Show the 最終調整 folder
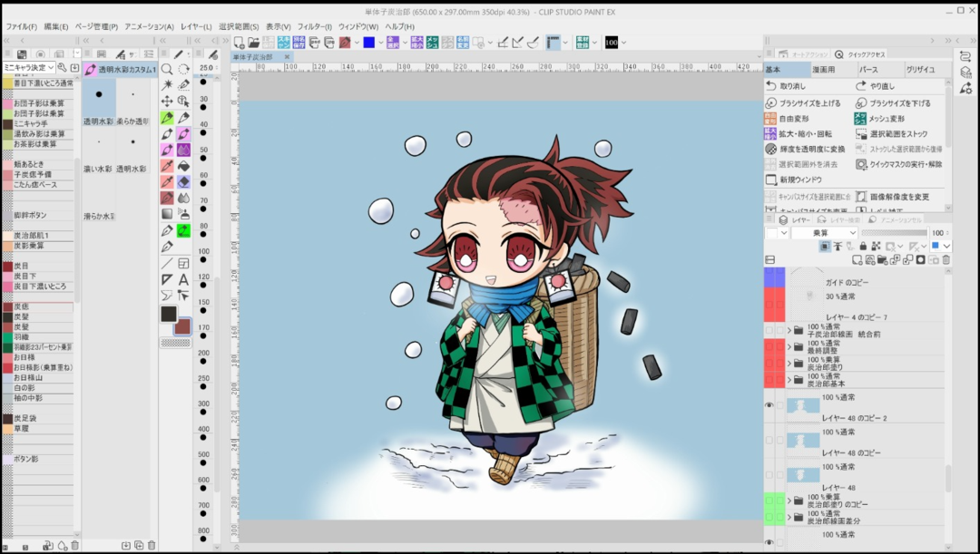This screenshot has height=554, width=980. point(769,346)
